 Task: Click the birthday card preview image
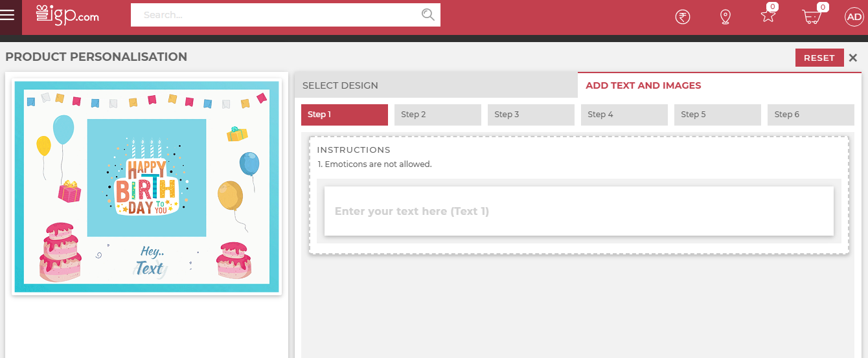click(x=146, y=186)
